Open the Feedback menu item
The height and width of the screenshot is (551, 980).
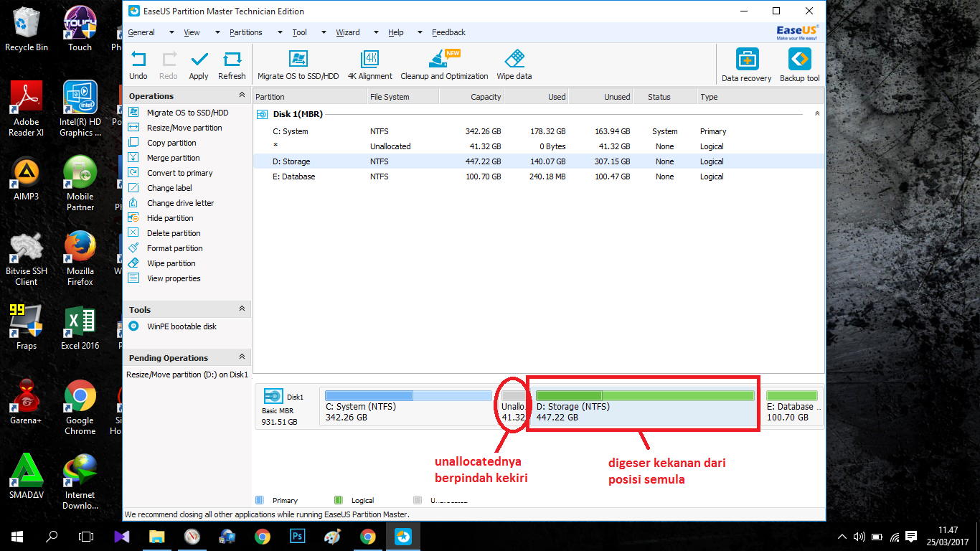[x=449, y=32]
